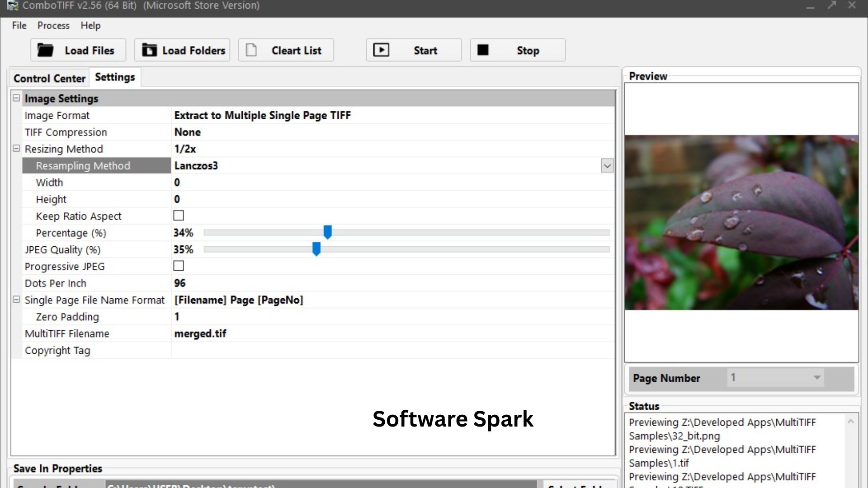Click the Copyright Tag row label

point(57,351)
